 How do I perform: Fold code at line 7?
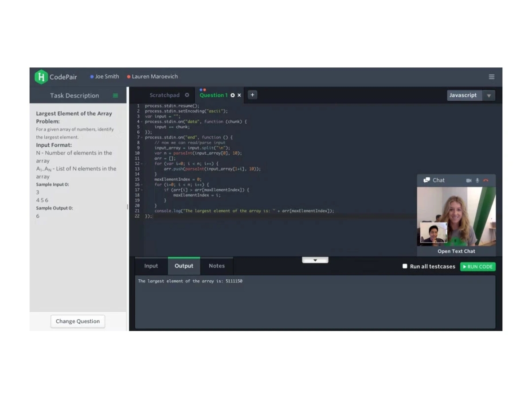click(x=141, y=137)
